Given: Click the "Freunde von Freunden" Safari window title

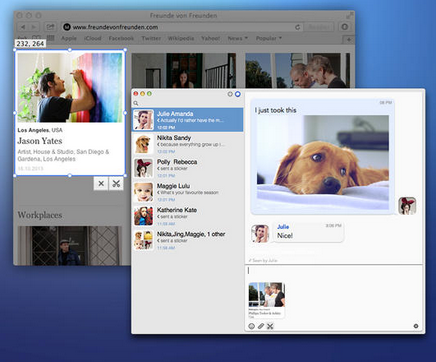Looking at the screenshot, I should click(x=183, y=15).
